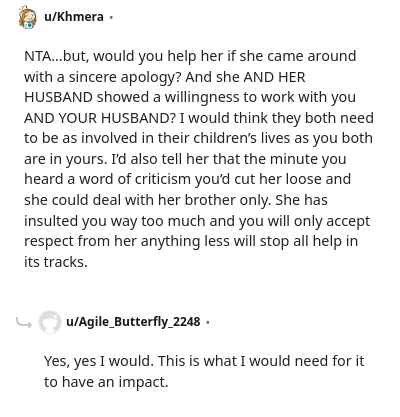Click the words 'respect from her'
Viewport: 400px width, 417px height.
coord(80,241)
